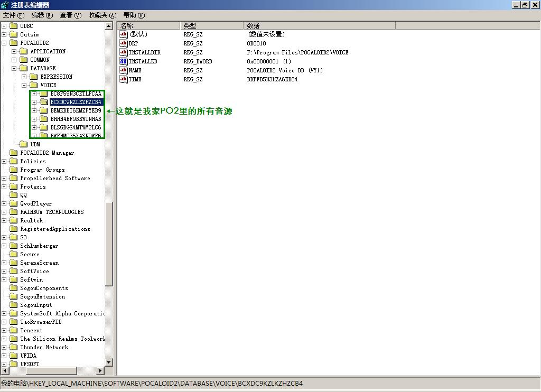Click the DRP string value icon
This screenshot has width=541, height=392.
tap(124, 43)
